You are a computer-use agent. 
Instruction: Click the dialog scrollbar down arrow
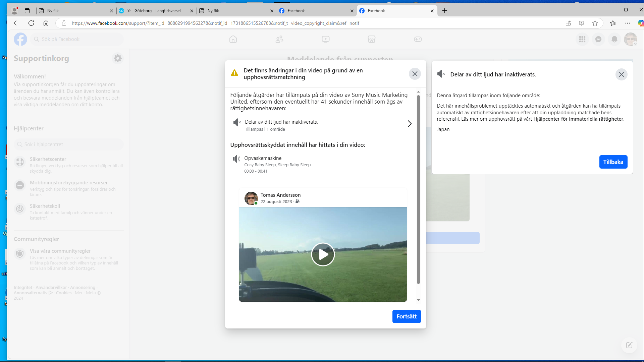418,300
